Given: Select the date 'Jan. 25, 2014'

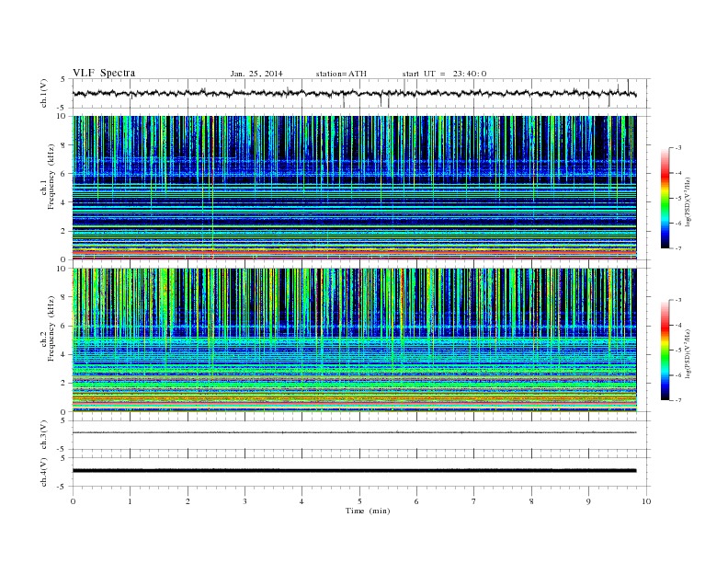Looking at the screenshot, I should pos(256,74).
